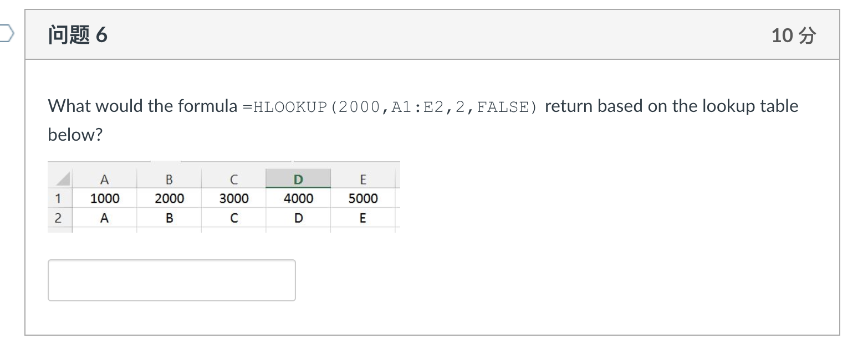Click cell containing value 4000
The image size is (868, 349).
coord(298,198)
